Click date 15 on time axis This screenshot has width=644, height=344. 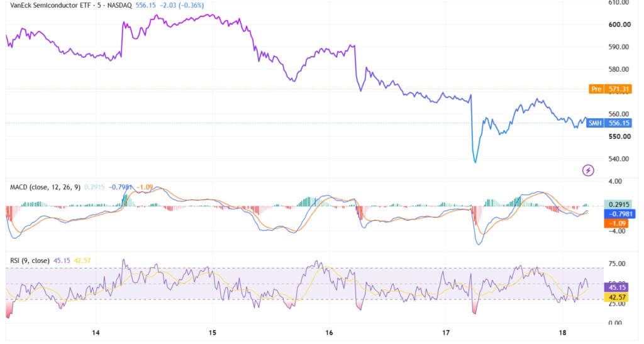(x=213, y=333)
